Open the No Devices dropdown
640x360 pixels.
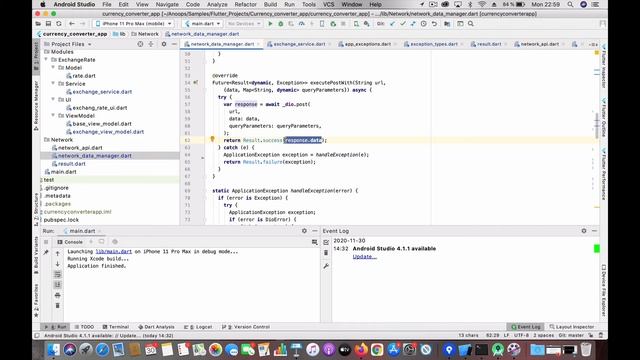(x=244, y=24)
